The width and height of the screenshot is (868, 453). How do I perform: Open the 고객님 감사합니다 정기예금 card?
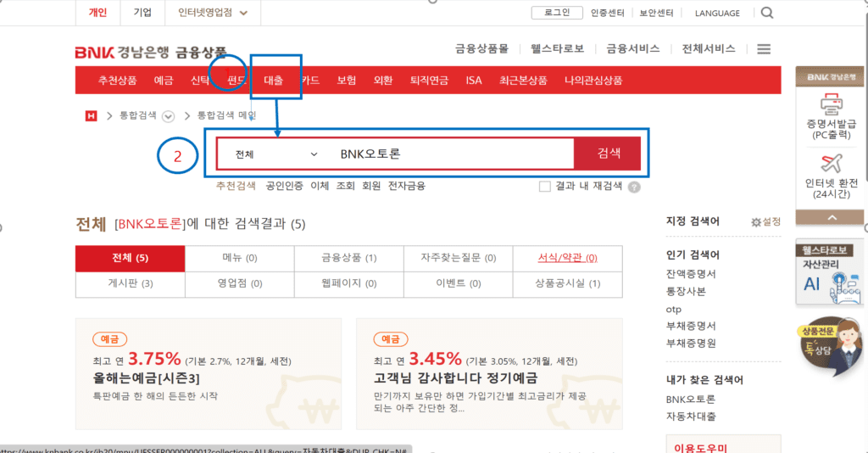tap(489, 374)
